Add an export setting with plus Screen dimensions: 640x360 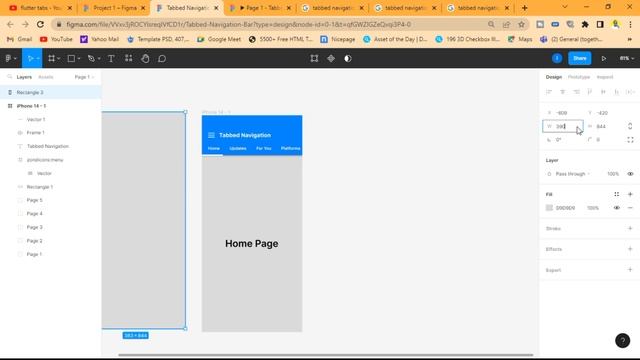[x=630, y=270]
